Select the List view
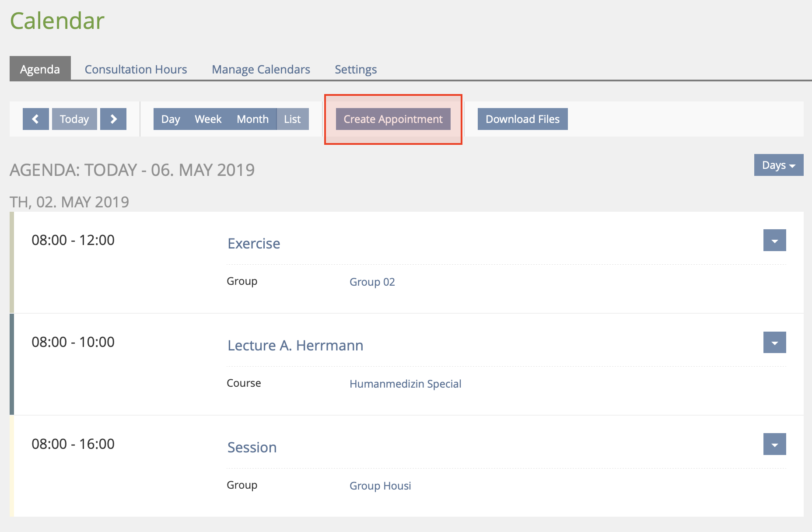This screenshot has height=532, width=812. [x=292, y=119]
